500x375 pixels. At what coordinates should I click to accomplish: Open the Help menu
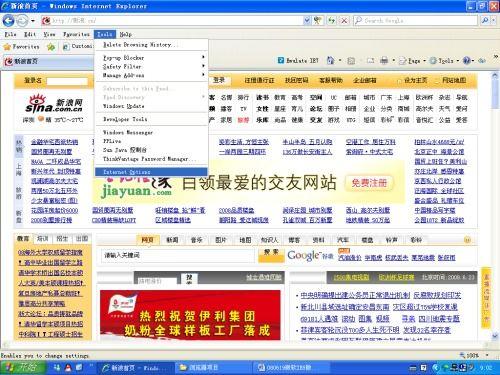[125, 34]
